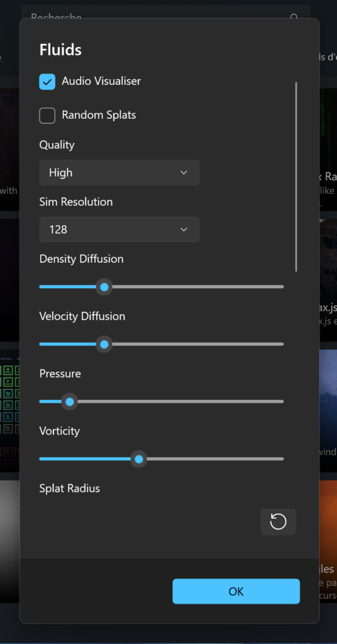
Task: Click OK to confirm Fluids settings
Action: [x=236, y=591]
